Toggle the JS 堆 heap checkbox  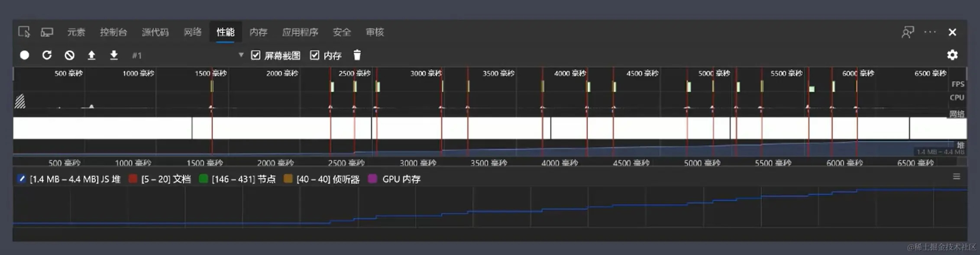pos(21,179)
